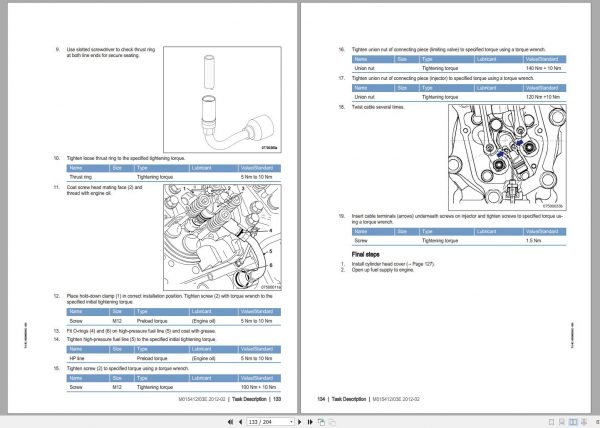Click the thrust ring pipe illustration
600x428 pixels.
[x=222, y=99]
